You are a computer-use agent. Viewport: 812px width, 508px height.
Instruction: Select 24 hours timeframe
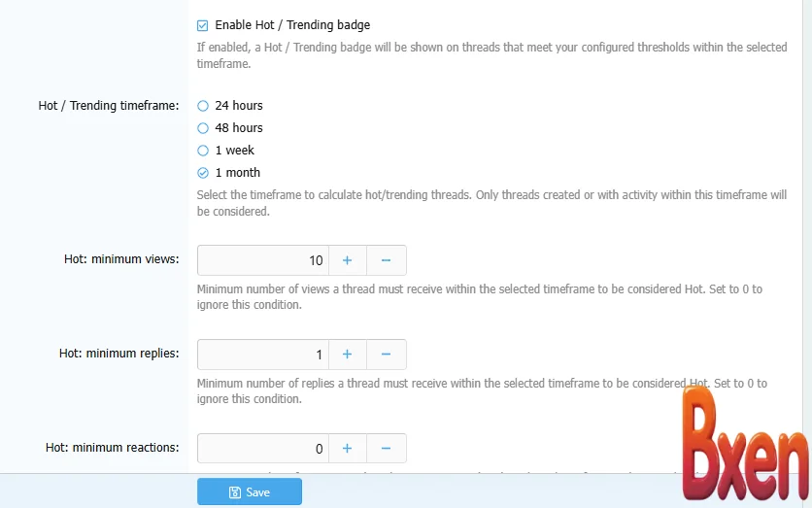[203, 106]
